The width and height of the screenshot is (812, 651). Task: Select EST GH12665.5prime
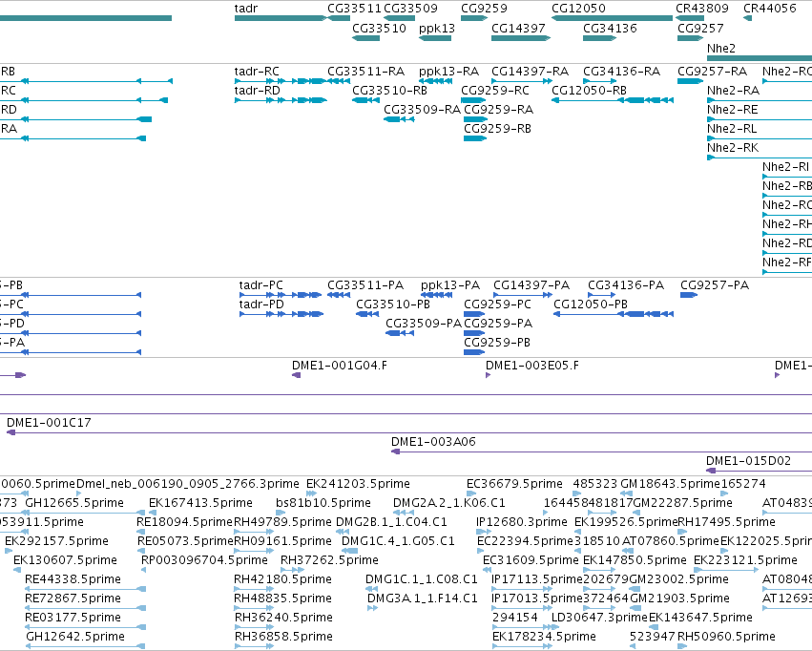click(83, 514)
